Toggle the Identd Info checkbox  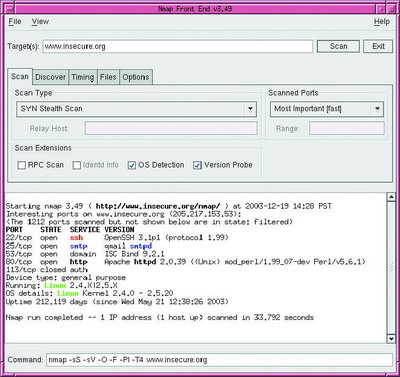77,165
